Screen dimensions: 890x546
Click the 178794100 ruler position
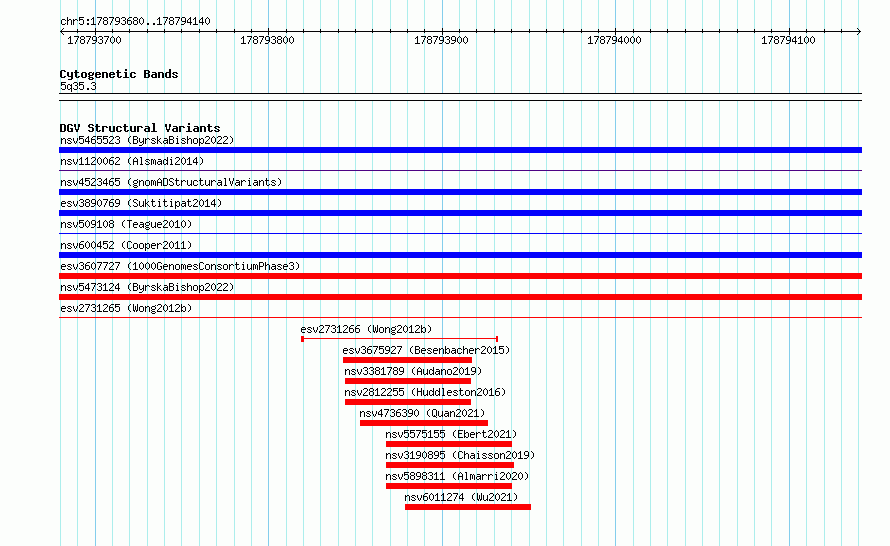point(788,40)
